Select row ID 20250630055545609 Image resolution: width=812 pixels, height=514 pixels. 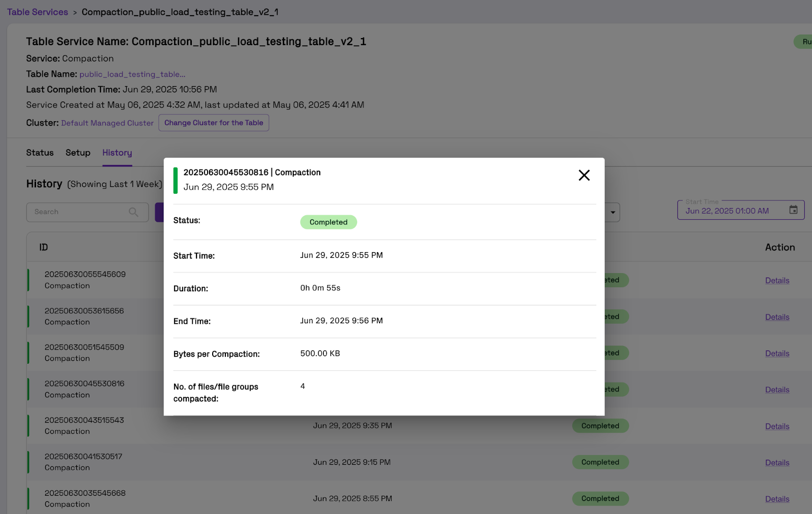coord(85,275)
